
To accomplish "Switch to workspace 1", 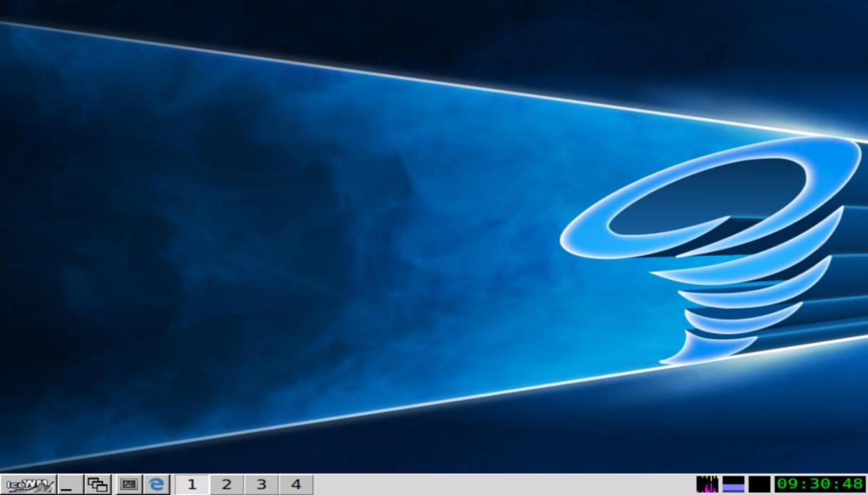I will click(192, 484).
